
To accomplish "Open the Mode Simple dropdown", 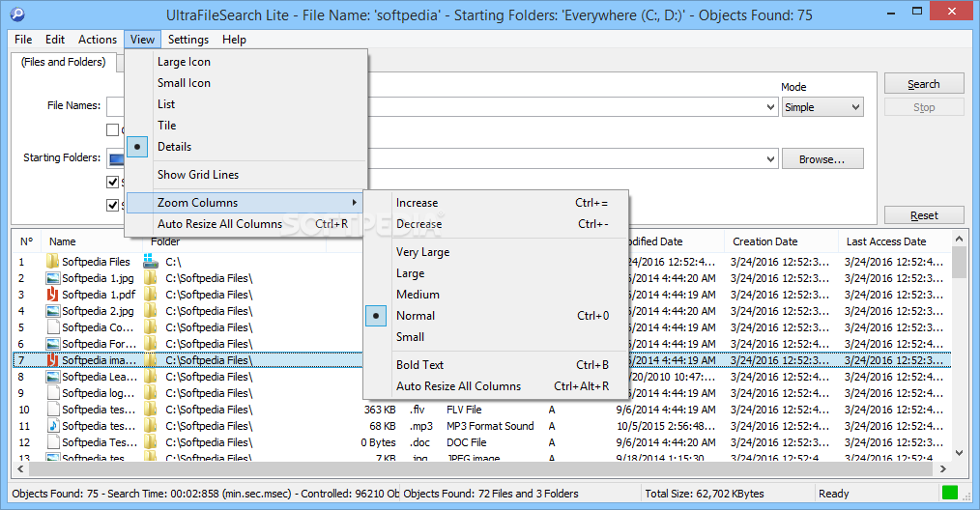I will tap(822, 107).
